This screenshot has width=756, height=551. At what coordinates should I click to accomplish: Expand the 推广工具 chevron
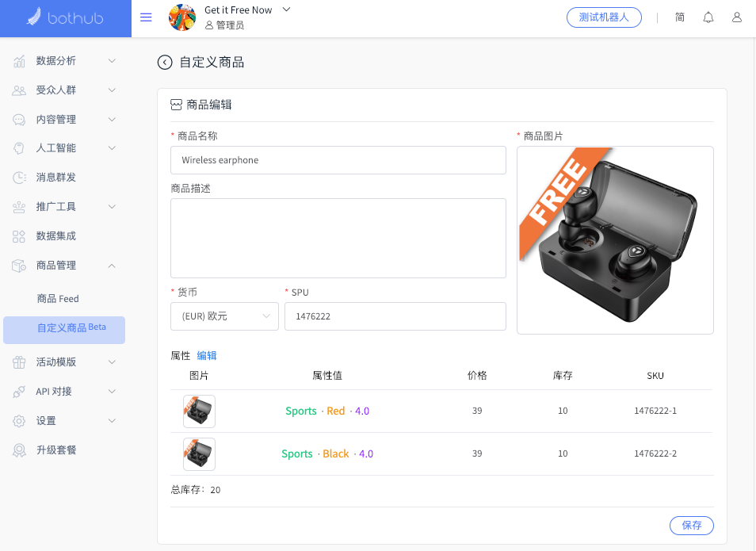(x=112, y=207)
